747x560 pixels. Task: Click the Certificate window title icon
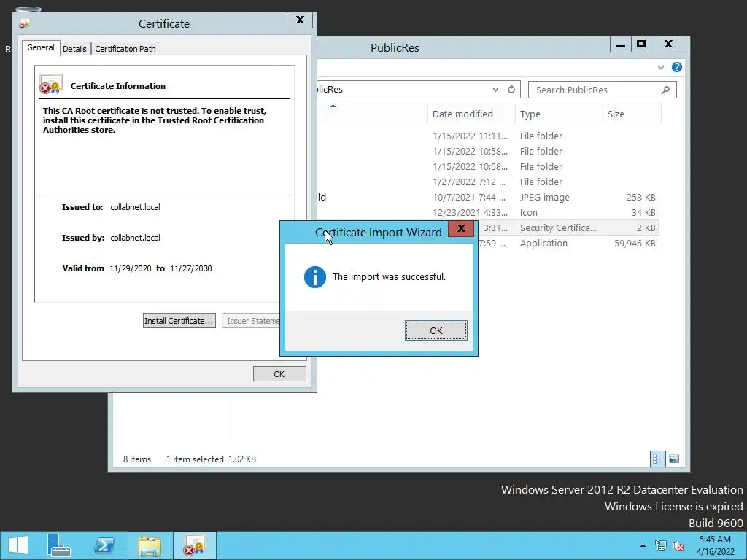click(24, 24)
